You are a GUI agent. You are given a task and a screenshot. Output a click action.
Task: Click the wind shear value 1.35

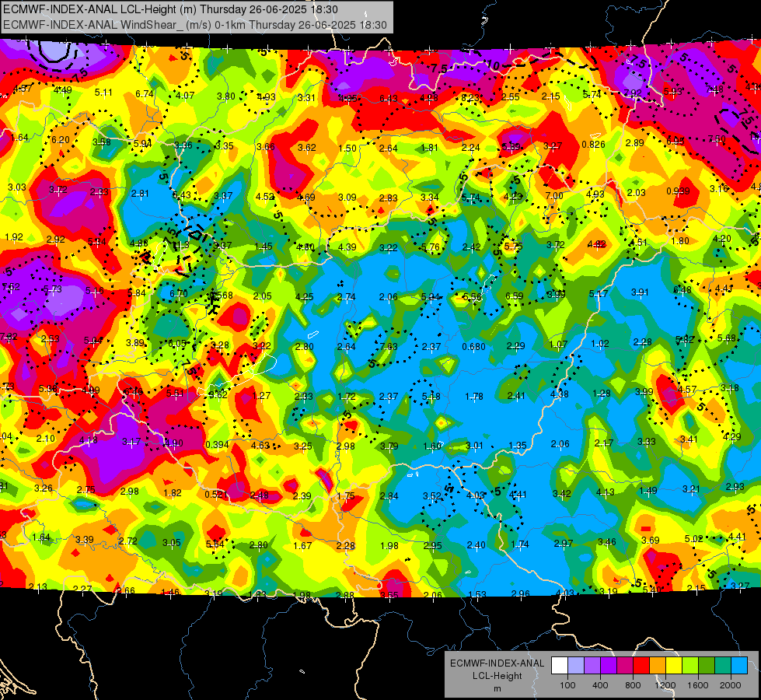[x=518, y=446]
